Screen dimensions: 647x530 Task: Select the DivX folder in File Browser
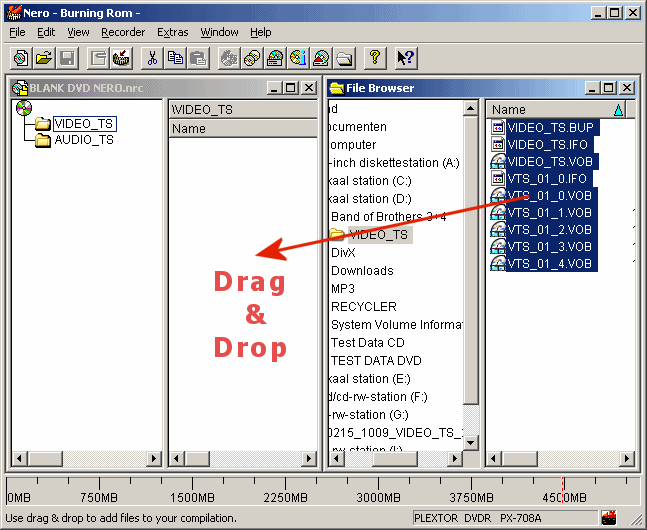[343, 253]
